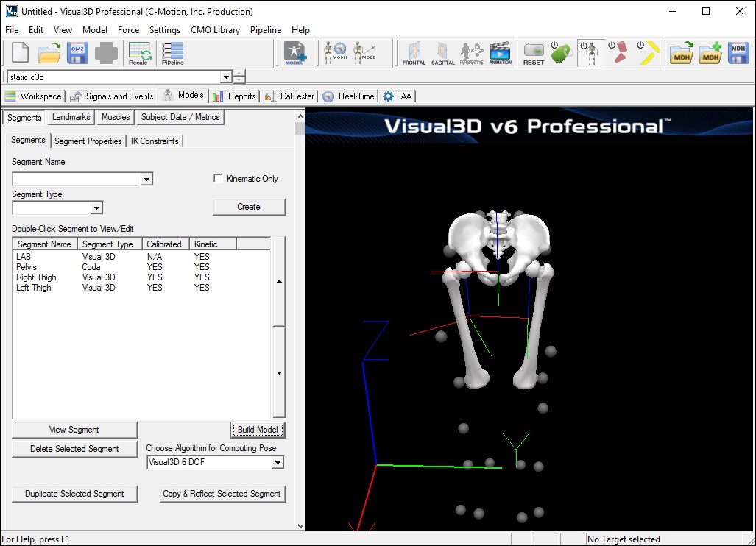Select the Left Thigh segment row
Viewport: 756px width, 546px height.
[142, 288]
